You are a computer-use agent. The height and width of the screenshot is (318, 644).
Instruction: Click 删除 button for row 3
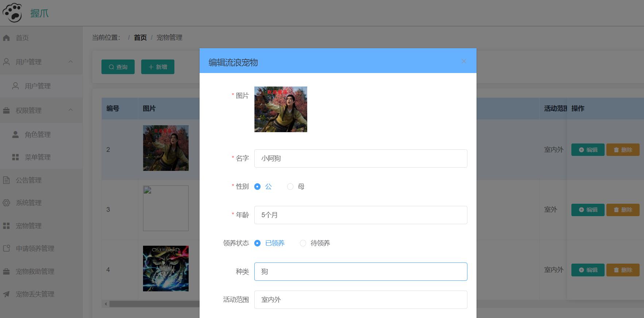click(x=623, y=210)
